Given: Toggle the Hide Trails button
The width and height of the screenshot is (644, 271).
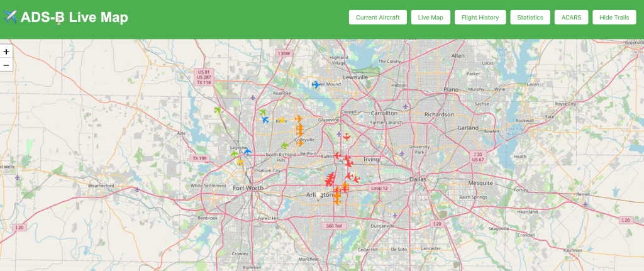Looking at the screenshot, I should coord(614,17).
